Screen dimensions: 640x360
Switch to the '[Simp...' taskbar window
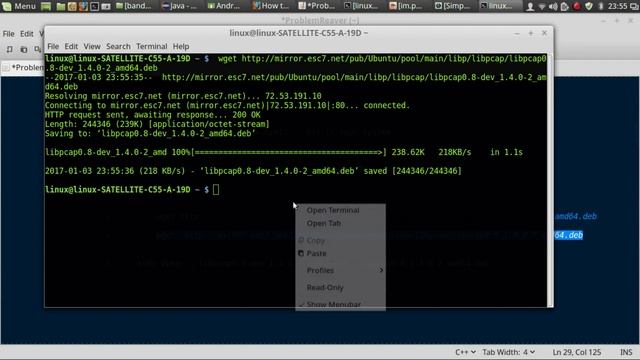(452, 6)
